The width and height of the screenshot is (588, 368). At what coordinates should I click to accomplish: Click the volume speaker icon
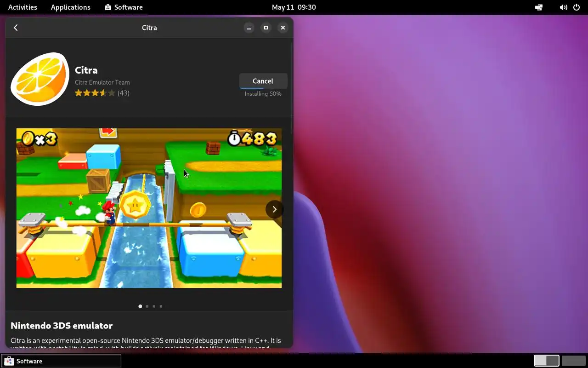coord(563,7)
